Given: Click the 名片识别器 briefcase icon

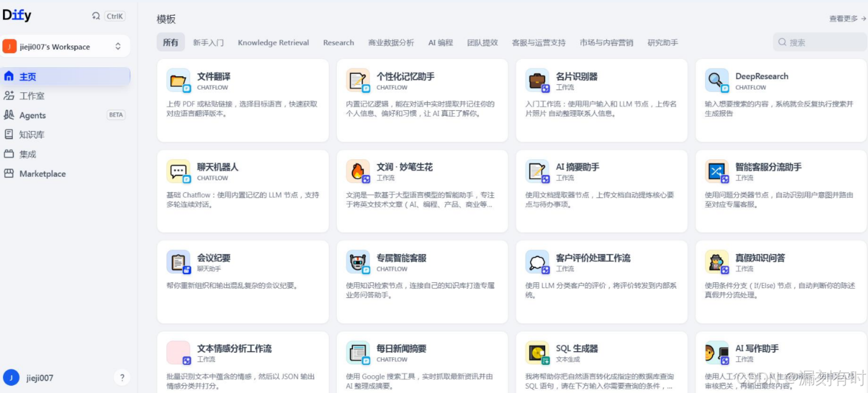Looking at the screenshot, I should click(x=537, y=80).
